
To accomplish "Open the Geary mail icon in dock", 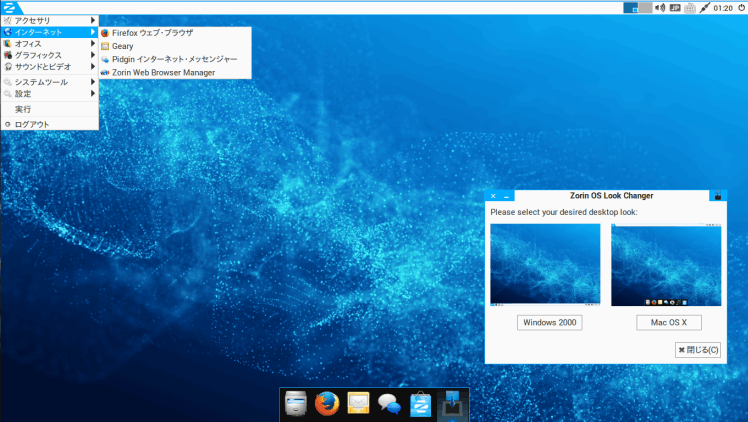I will pyautogui.click(x=358, y=403).
